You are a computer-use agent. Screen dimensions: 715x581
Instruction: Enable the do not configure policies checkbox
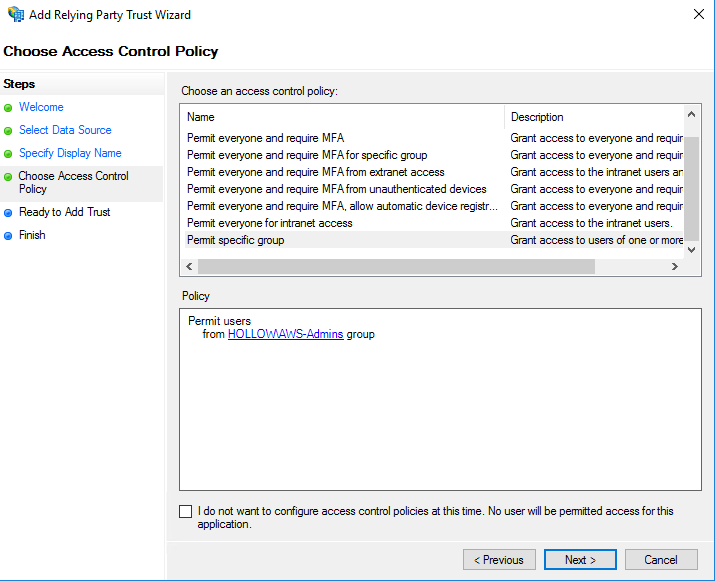(185, 511)
